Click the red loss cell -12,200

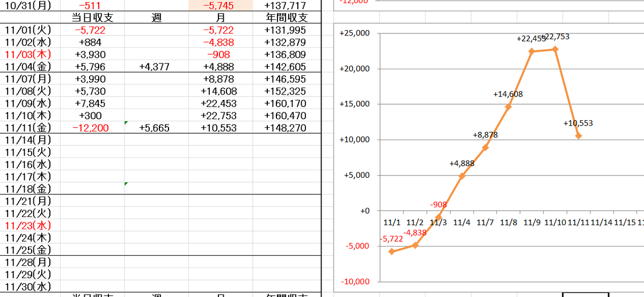pyautogui.click(x=92, y=128)
